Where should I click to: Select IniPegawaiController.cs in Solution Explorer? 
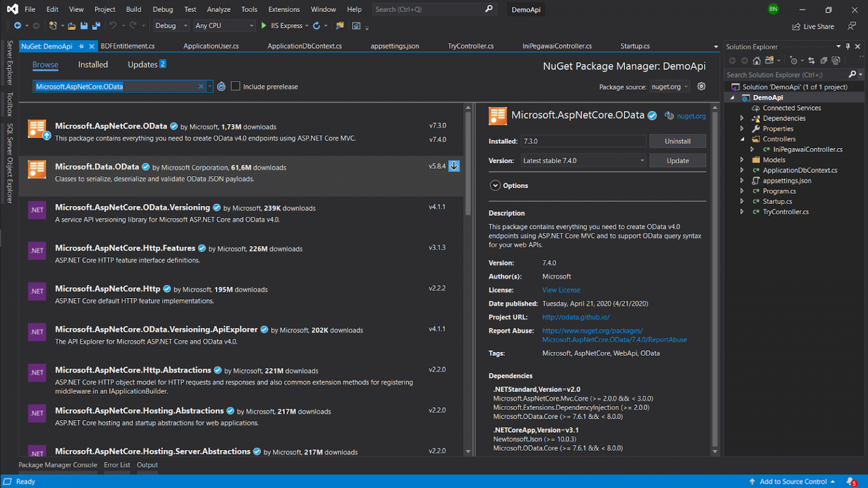click(808, 149)
